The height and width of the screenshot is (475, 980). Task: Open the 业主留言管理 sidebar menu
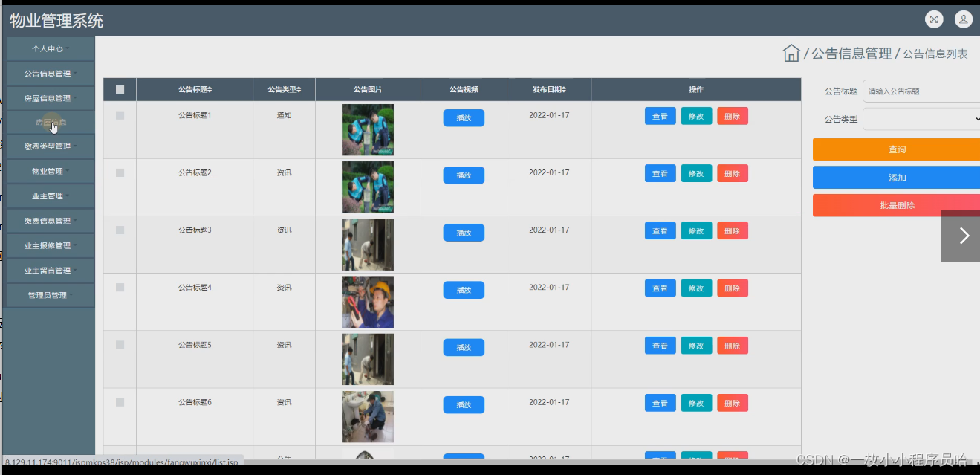(x=51, y=271)
